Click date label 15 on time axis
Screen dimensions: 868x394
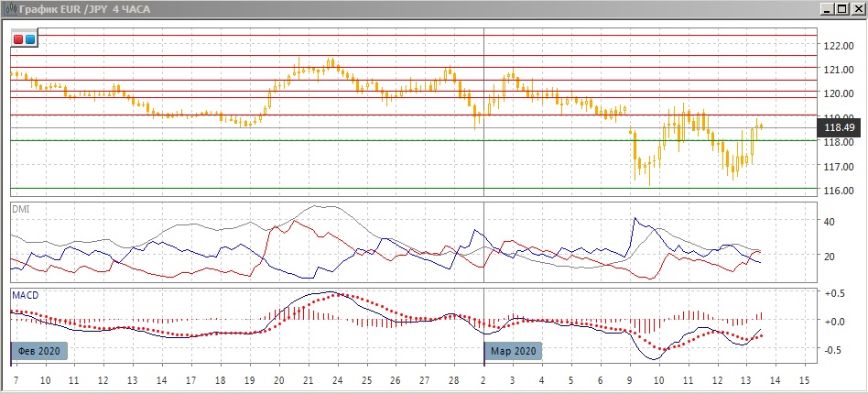coord(805,381)
